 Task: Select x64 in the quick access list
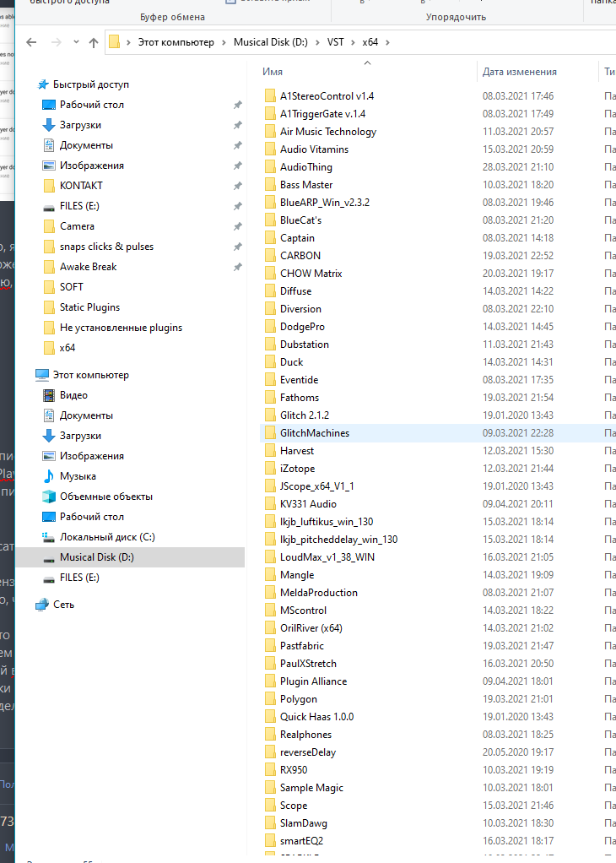(x=68, y=348)
